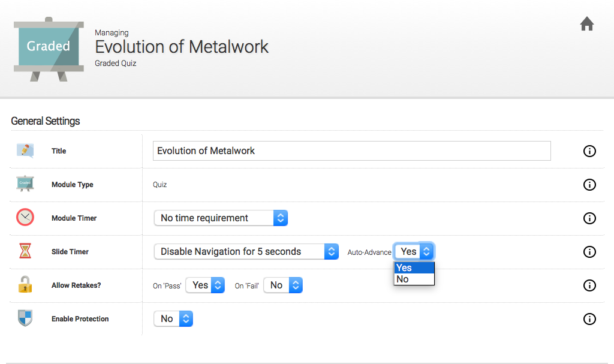Click the Module Type graded board icon
The image size is (614, 364).
pyautogui.click(x=25, y=183)
